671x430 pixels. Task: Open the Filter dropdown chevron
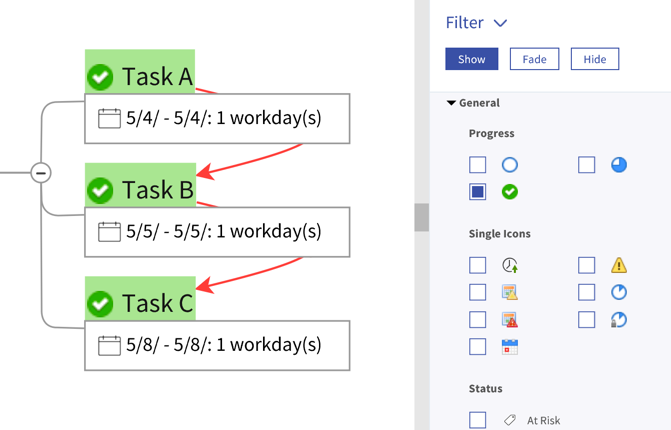click(501, 23)
